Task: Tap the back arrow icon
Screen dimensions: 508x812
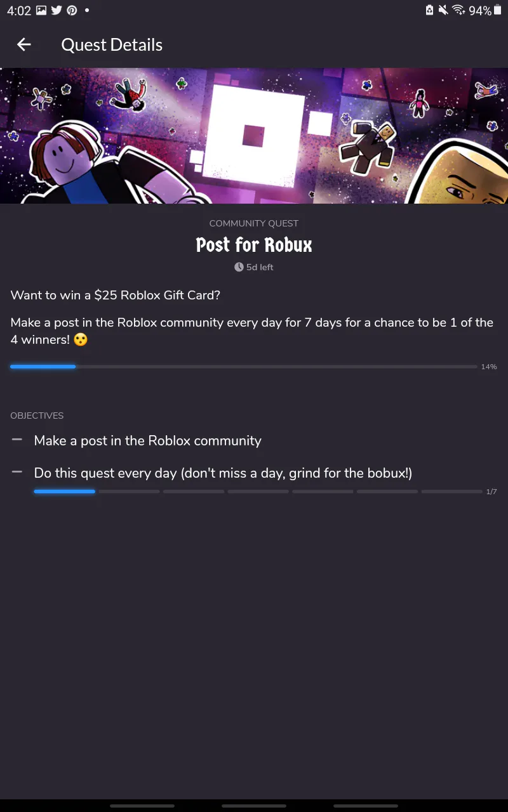Action: point(24,44)
